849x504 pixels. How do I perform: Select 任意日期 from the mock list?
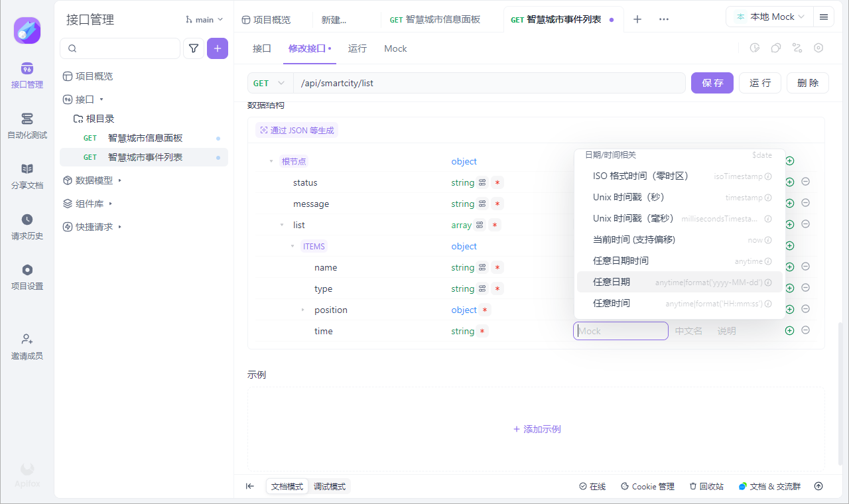612,282
